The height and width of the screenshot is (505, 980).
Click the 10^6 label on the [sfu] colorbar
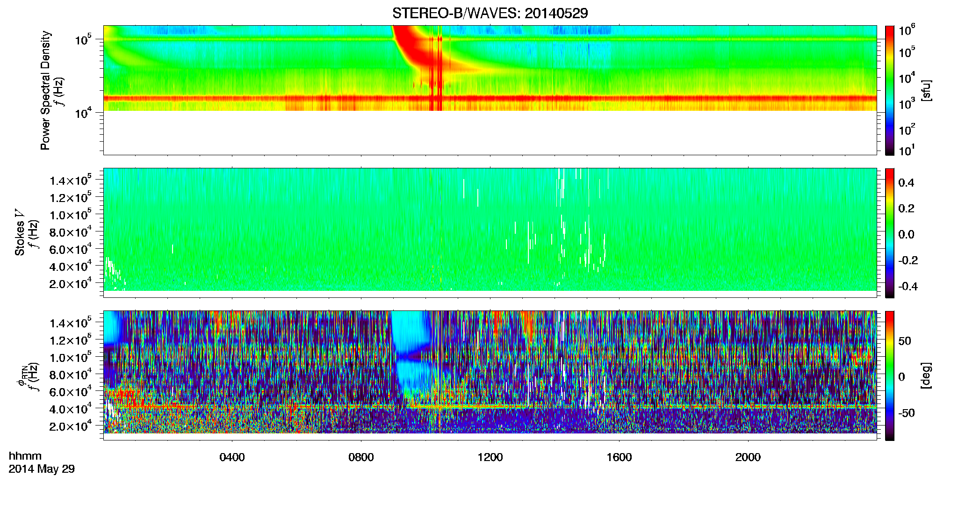click(907, 30)
